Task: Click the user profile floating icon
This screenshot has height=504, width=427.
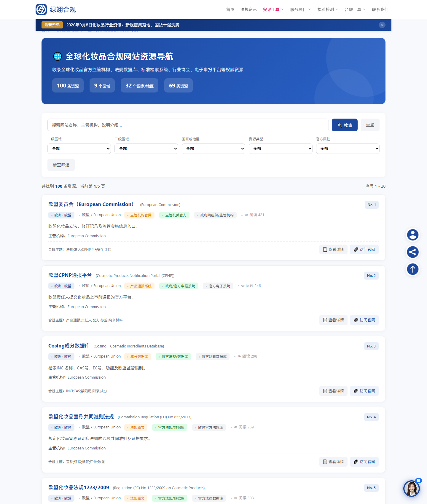Action: [x=412, y=235]
